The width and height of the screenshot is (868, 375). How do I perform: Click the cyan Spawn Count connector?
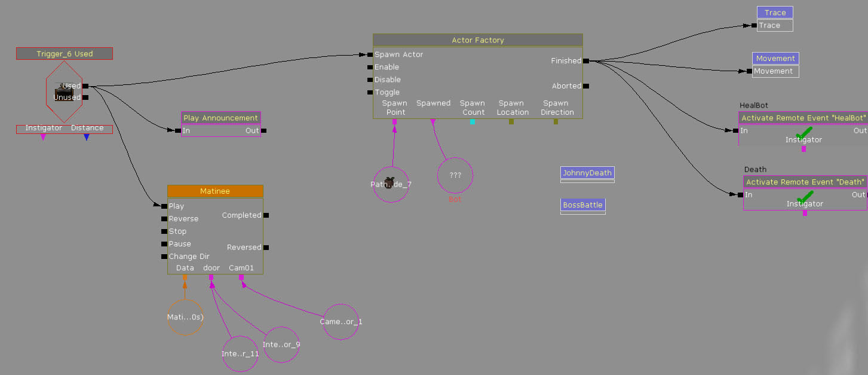pos(473,122)
